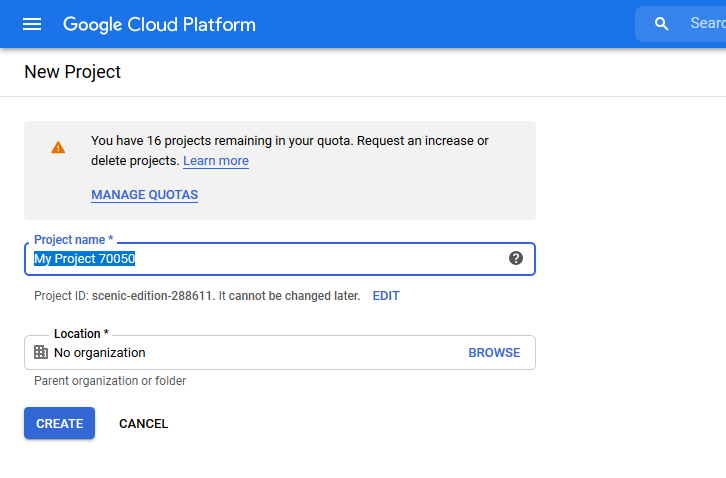726x478 pixels.
Task: Click the quota remaining message text
Action: tap(289, 141)
